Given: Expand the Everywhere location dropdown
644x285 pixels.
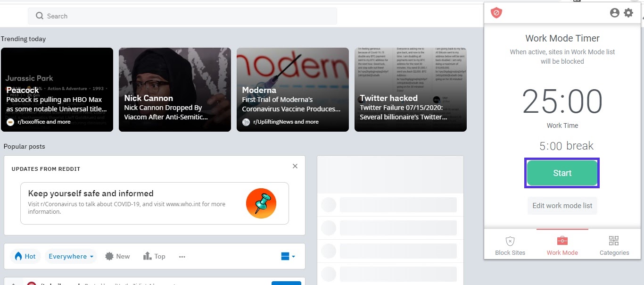Looking at the screenshot, I should [71, 256].
